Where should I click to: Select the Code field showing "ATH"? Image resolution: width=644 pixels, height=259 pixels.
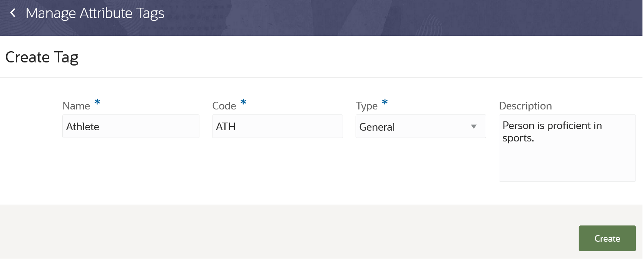tap(277, 126)
